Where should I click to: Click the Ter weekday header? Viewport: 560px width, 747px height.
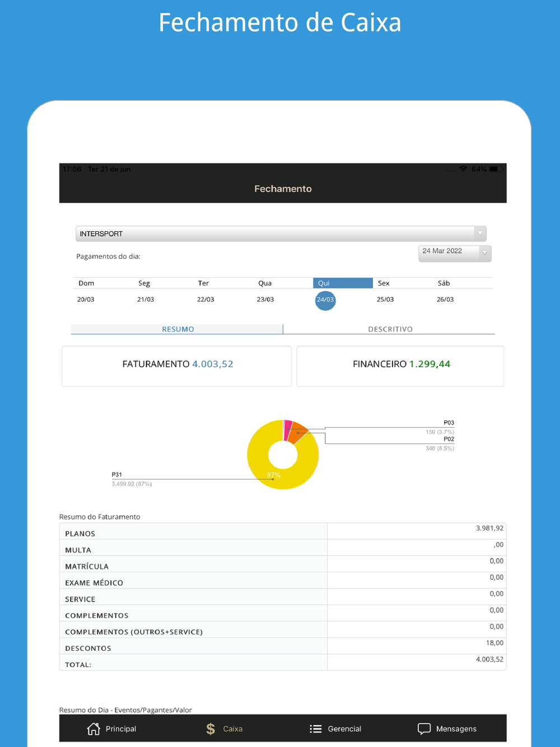[203, 283]
